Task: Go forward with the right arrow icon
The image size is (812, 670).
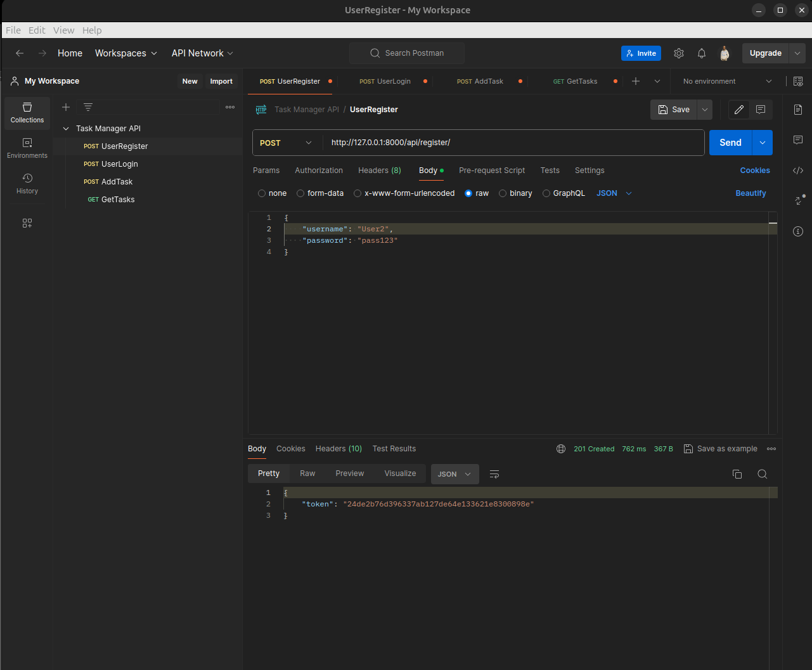Action: tap(42, 53)
